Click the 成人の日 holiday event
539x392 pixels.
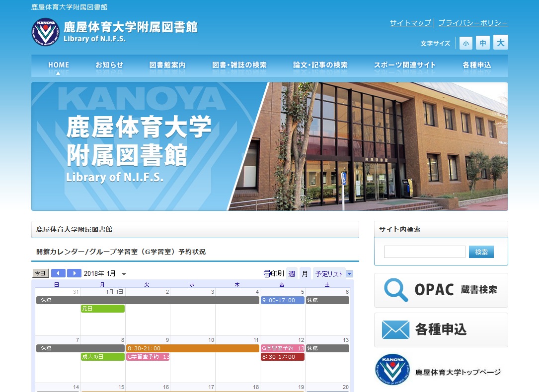coord(103,357)
